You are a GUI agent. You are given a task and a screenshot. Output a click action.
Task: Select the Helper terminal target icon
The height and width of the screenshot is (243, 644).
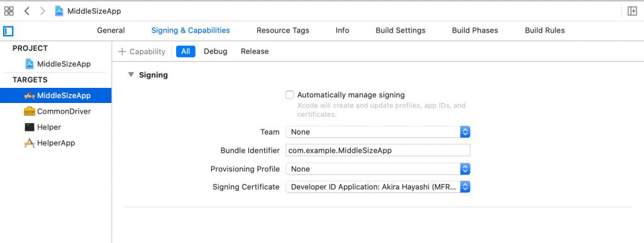click(x=29, y=127)
